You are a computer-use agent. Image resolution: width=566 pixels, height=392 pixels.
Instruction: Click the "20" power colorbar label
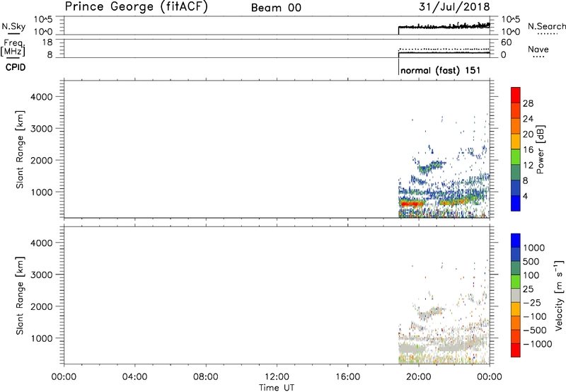click(528, 134)
